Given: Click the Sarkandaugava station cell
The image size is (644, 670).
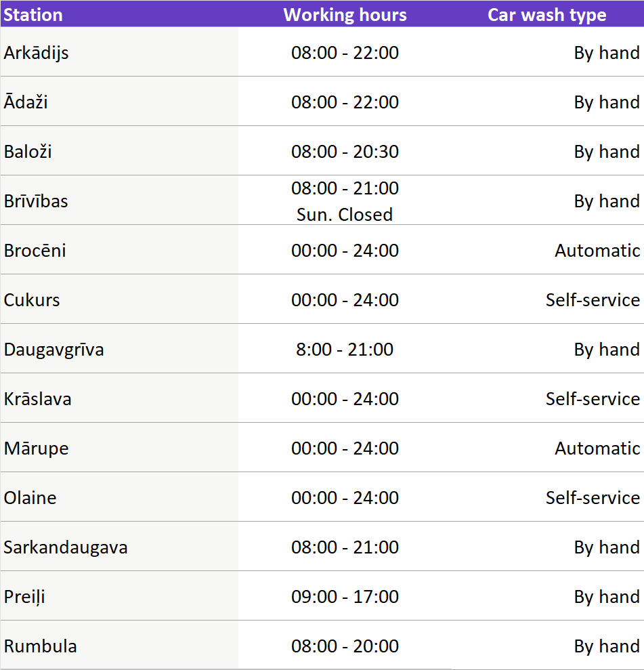Looking at the screenshot, I should [x=66, y=547].
